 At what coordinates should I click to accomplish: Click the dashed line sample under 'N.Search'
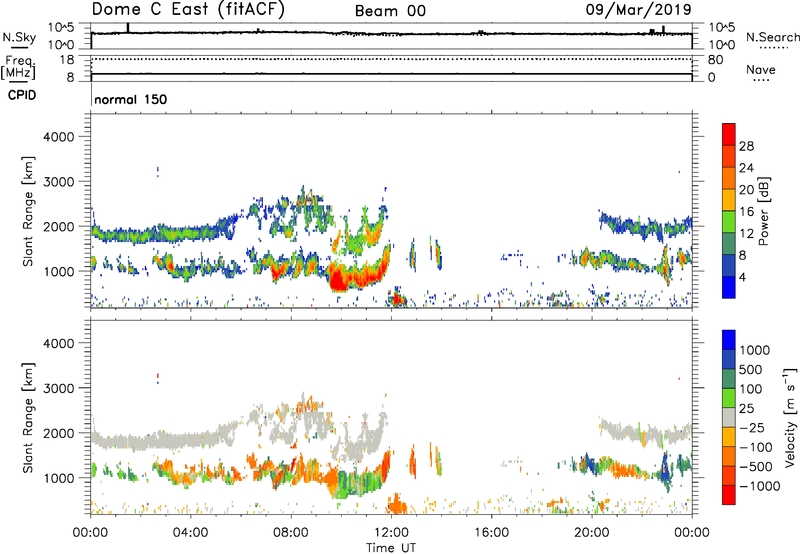(773, 48)
